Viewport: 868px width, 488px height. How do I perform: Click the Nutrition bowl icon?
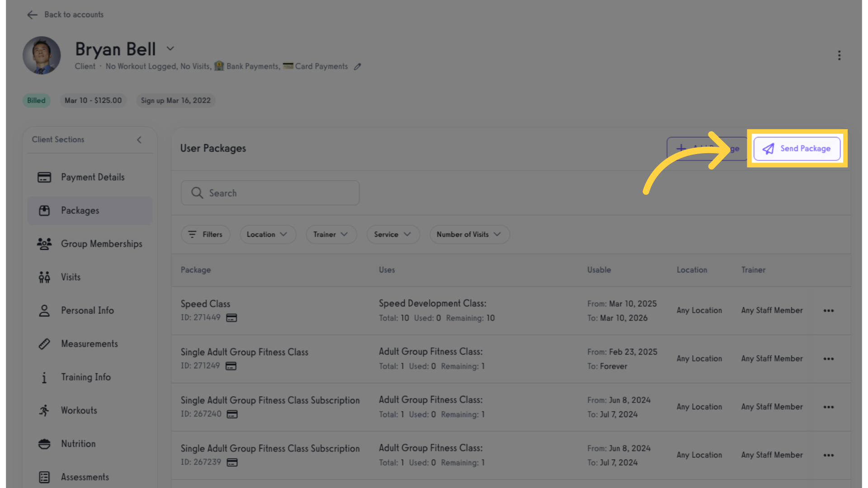click(x=44, y=444)
